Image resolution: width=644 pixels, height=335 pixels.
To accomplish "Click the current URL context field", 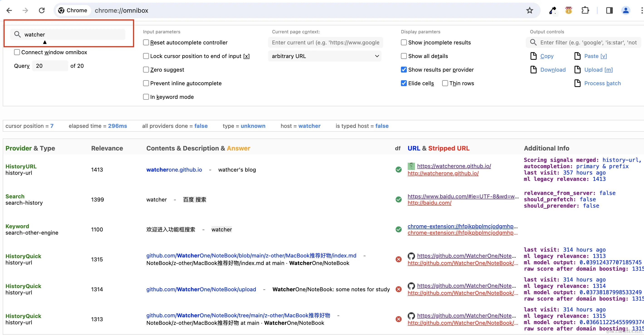I will click(325, 42).
